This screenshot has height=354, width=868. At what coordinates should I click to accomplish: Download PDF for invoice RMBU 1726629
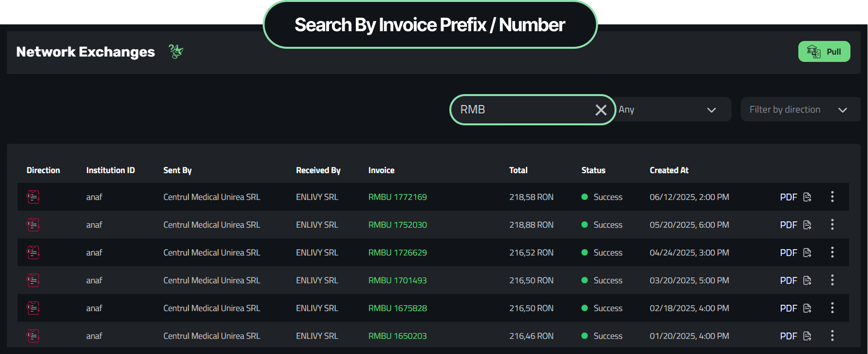[795, 253]
